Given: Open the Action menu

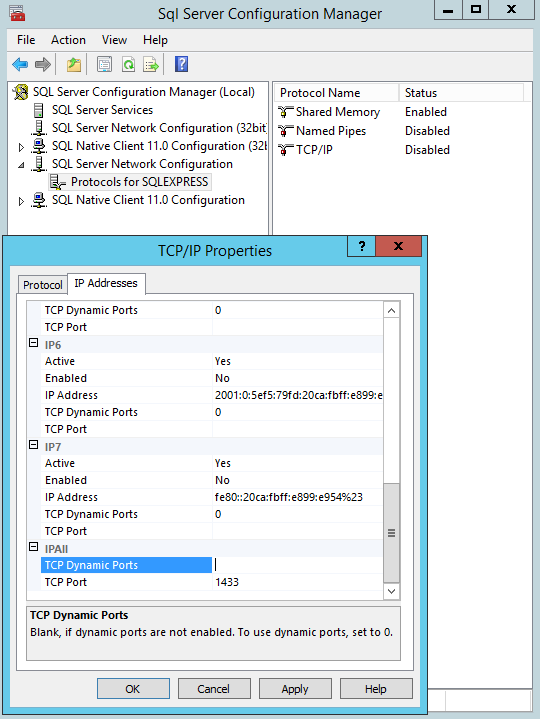Looking at the screenshot, I should pos(68,40).
